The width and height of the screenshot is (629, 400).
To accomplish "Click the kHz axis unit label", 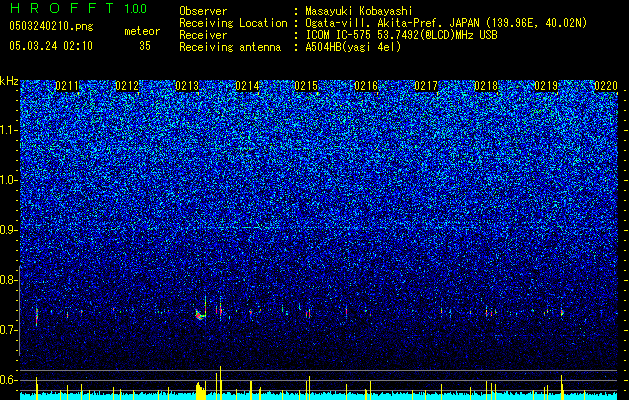I will [x=9, y=81].
